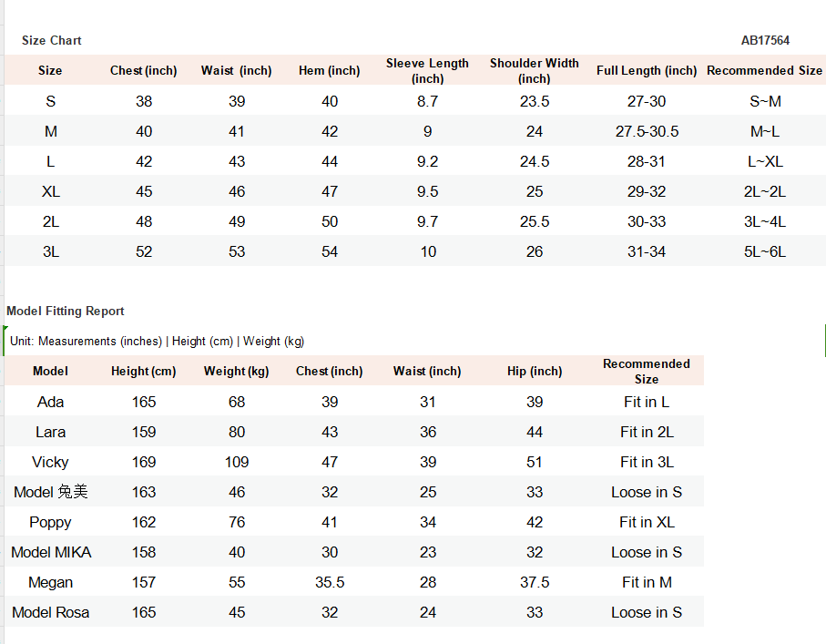Select the "Model 兔美" name cell

[x=51, y=492]
